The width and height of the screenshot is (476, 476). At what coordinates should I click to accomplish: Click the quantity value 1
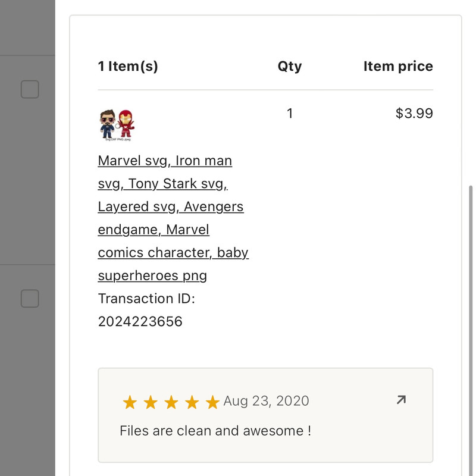(x=290, y=113)
